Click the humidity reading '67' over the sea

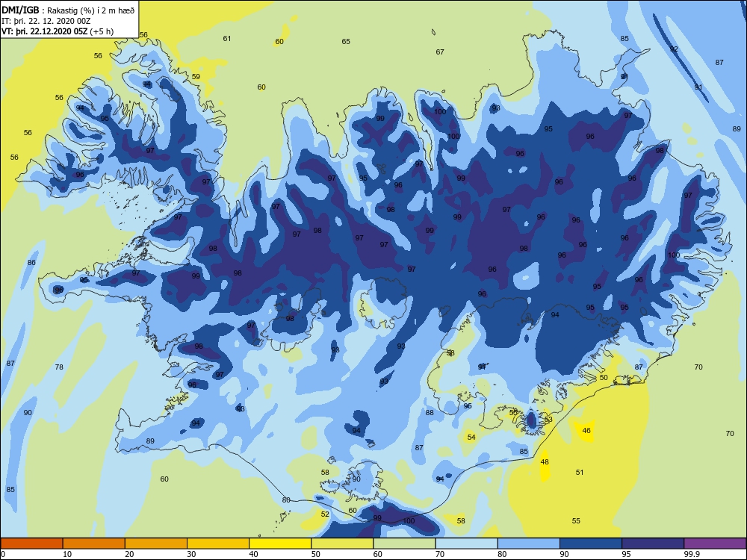tap(440, 52)
